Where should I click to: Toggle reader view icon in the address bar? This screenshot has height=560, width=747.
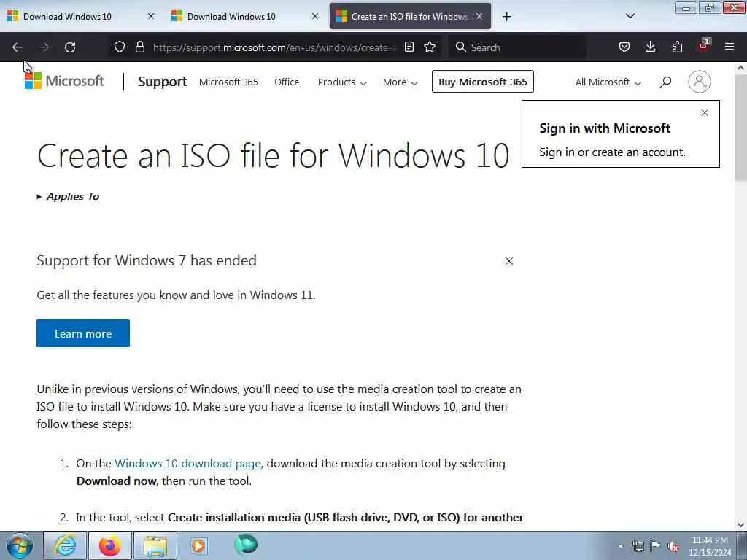coord(409,47)
